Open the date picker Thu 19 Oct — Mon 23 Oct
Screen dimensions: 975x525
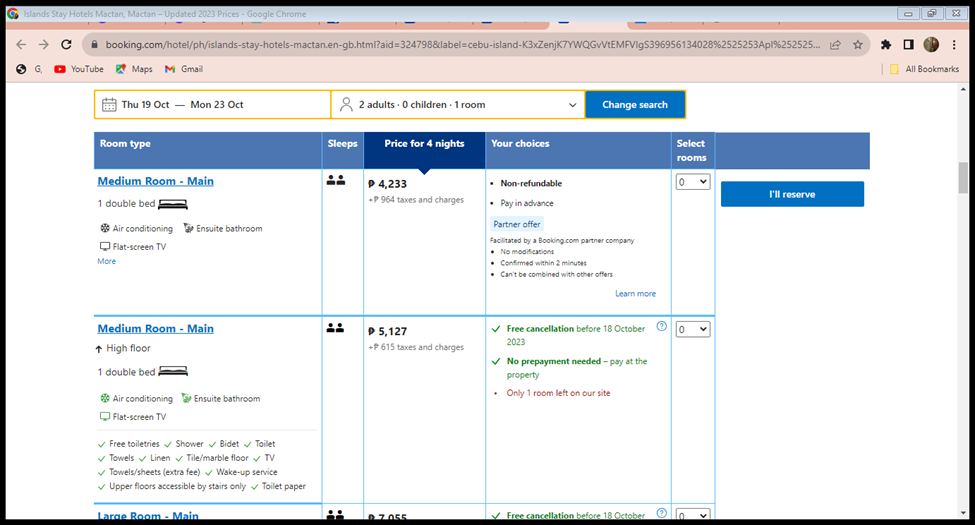[x=213, y=105]
